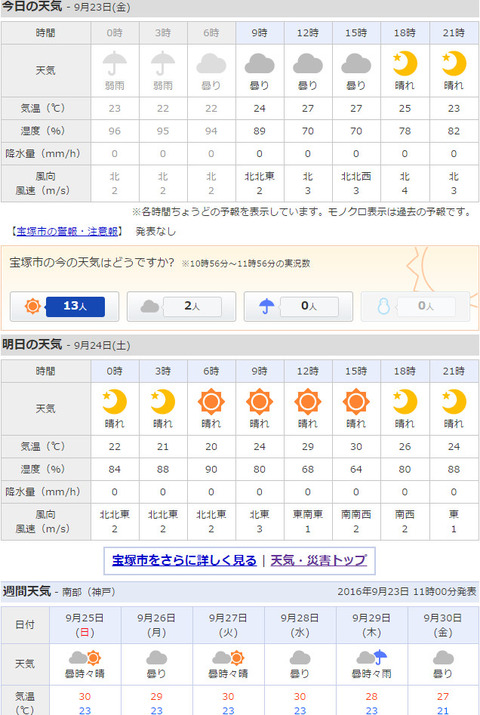The image size is (480, 715).
Task: Click today's humidity value 89
Action: point(259,131)
